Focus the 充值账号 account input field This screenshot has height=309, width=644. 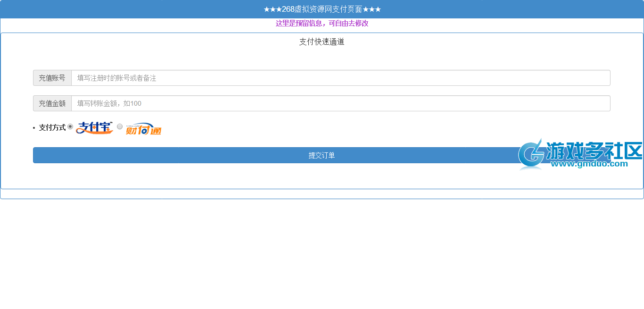(341, 78)
